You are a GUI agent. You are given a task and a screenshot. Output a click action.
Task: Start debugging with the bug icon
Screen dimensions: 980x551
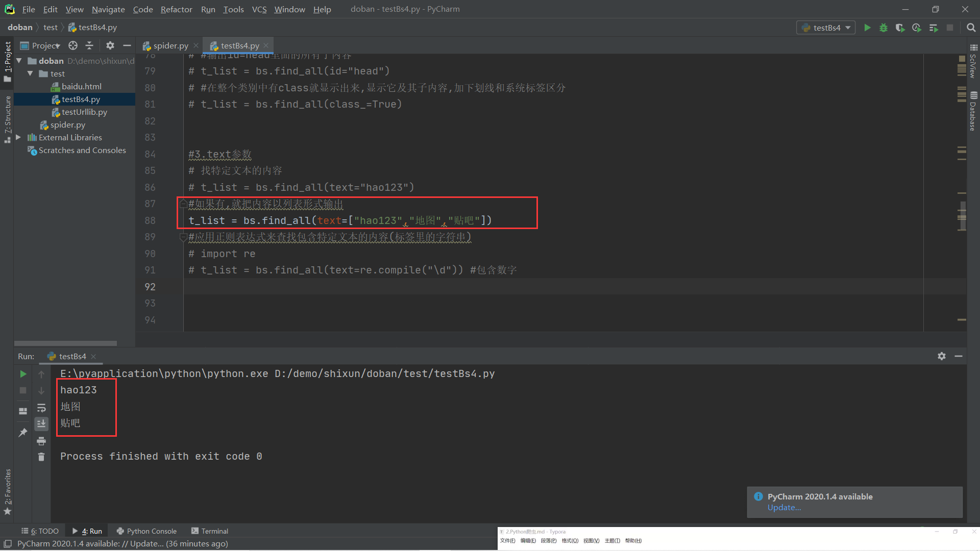[884, 28]
